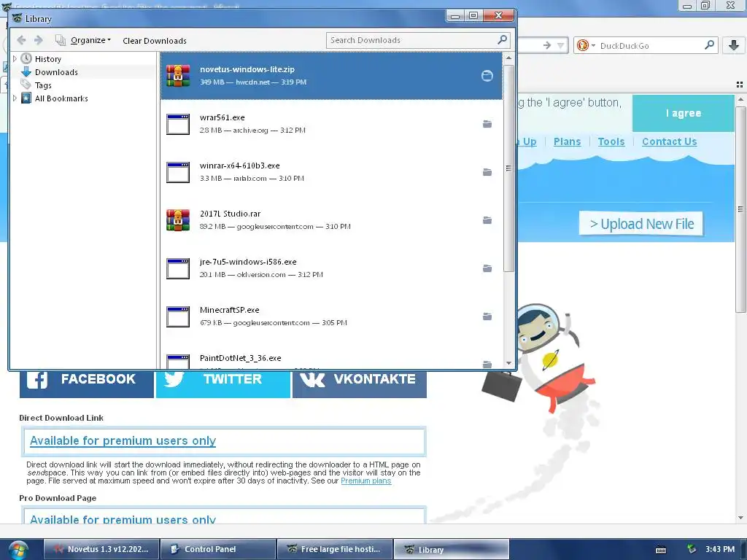Click WinRAR icon of novetus-windows-lite.zip
The height and width of the screenshot is (560, 747).
(x=178, y=76)
